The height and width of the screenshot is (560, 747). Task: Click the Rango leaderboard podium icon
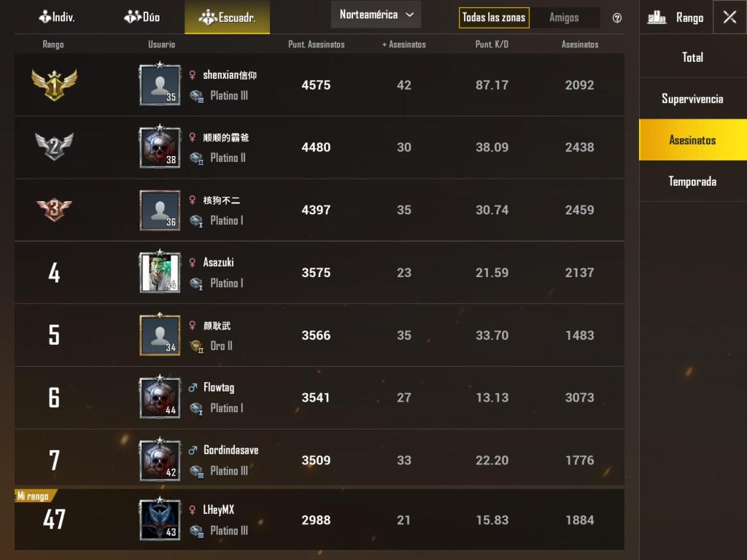point(657,17)
